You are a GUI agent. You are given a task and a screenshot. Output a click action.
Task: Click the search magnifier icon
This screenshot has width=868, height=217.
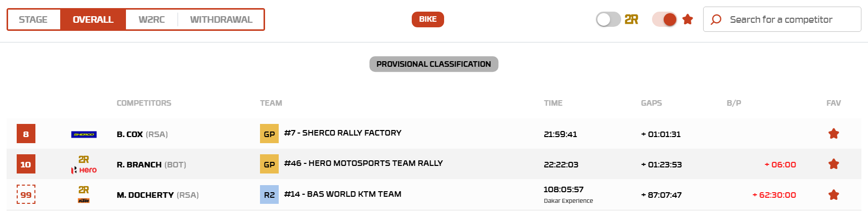[716, 20]
